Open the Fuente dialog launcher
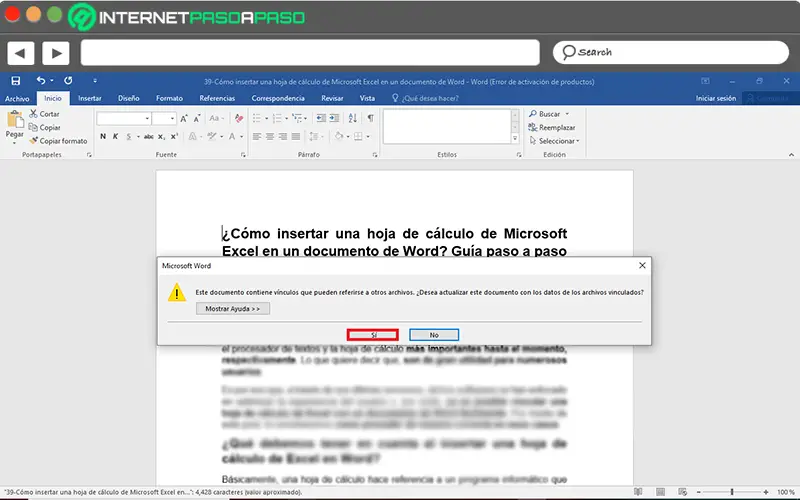The image size is (800, 500). click(x=243, y=155)
